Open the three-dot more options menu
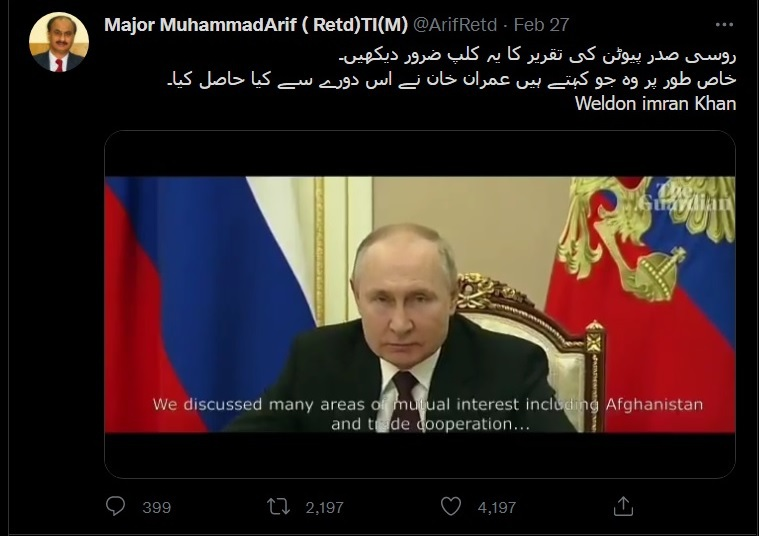The width and height of the screenshot is (759, 536). (x=724, y=25)
